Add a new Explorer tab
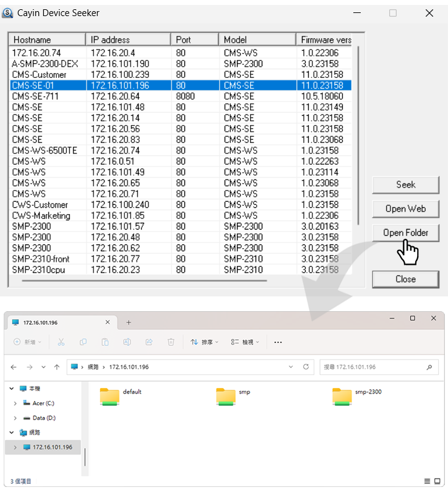This screenshot has width=448, height=495. [129, 322]
